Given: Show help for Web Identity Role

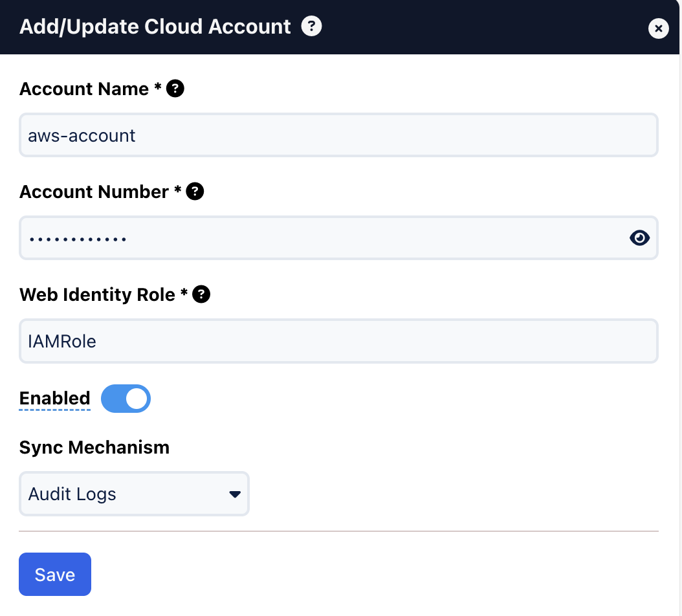Looking at the screenshot, I should coord(202,294).
